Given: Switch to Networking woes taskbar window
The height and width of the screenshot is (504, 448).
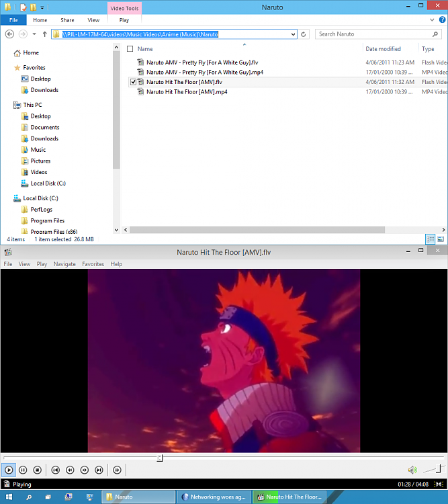Looking at the screenshot, I should tap(214, 497).
